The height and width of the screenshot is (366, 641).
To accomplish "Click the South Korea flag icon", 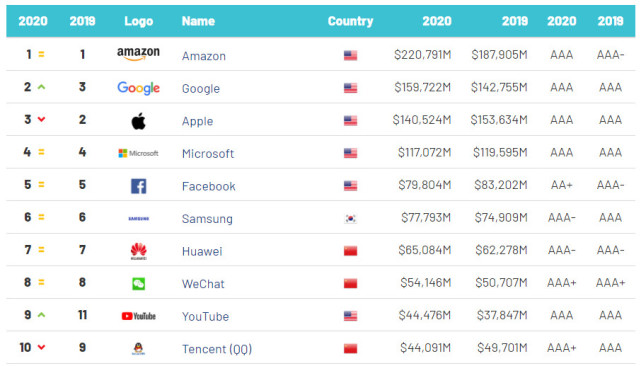I will pos(350,218).
